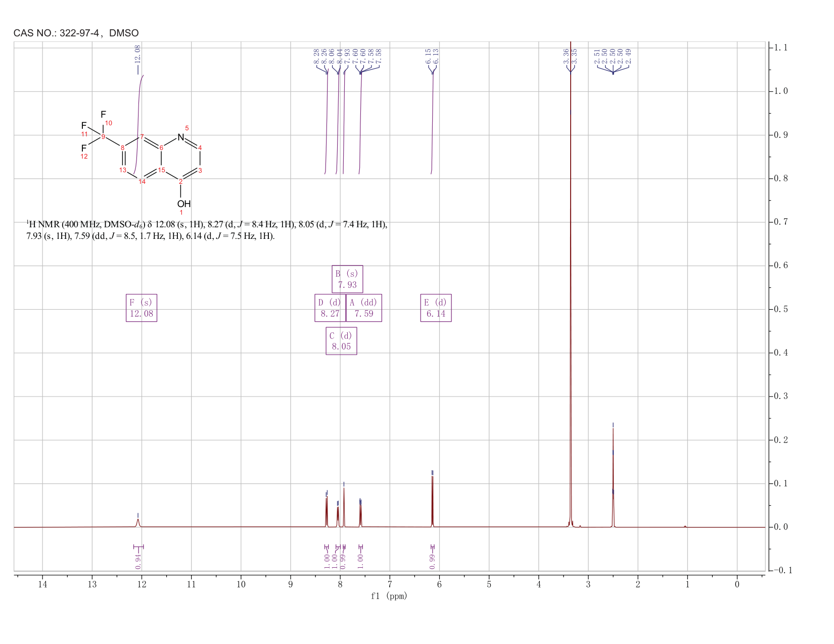This screenshot has width=834, height=644.
Task: Click the x-axis tick label 14
Action: click(42, 584)
